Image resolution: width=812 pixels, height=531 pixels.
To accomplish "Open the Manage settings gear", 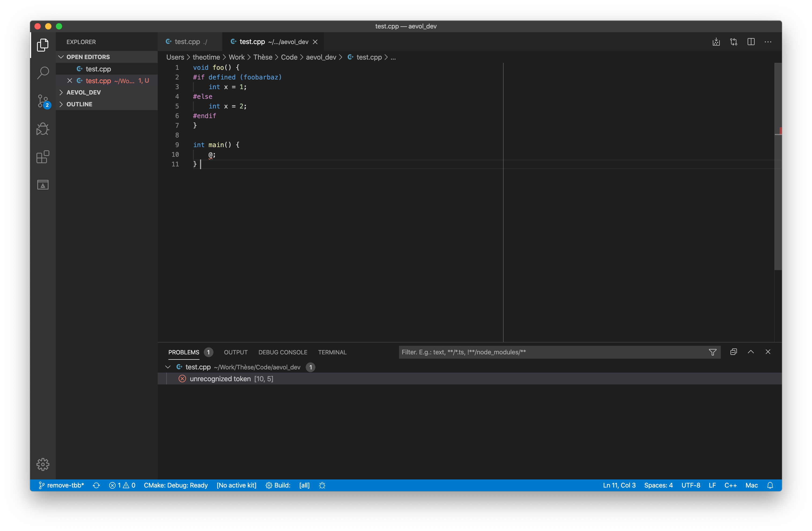I will click(x=43, y=464).
